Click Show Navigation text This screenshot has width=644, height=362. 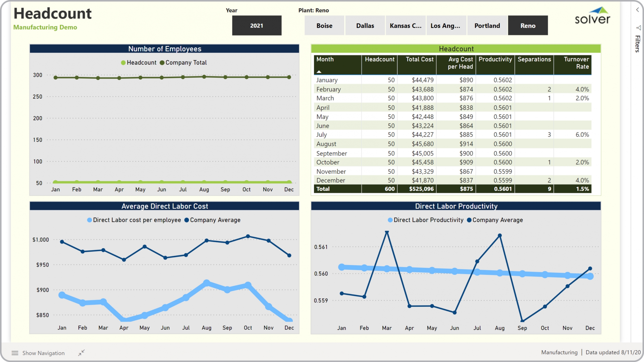(x=44, y=353)
